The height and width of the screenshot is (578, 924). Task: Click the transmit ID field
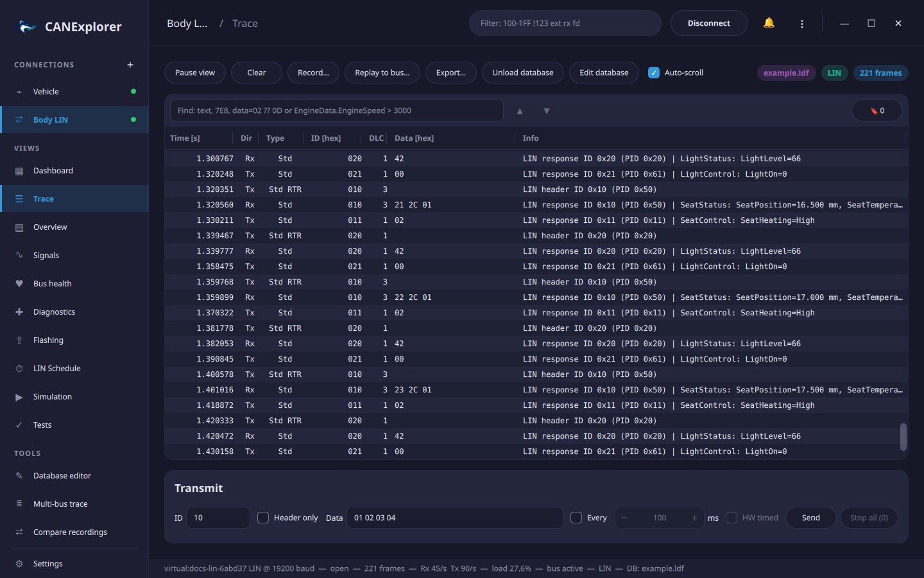218,518
